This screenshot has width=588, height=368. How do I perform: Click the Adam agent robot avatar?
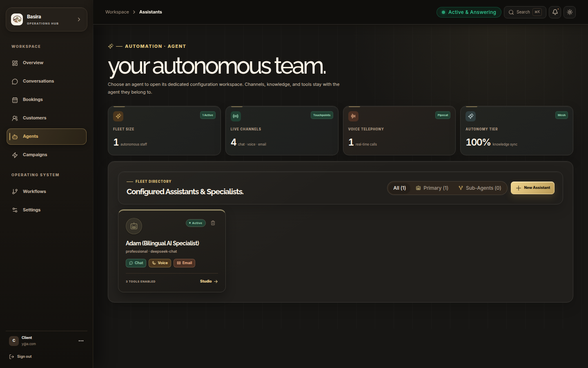coord(134,226)
